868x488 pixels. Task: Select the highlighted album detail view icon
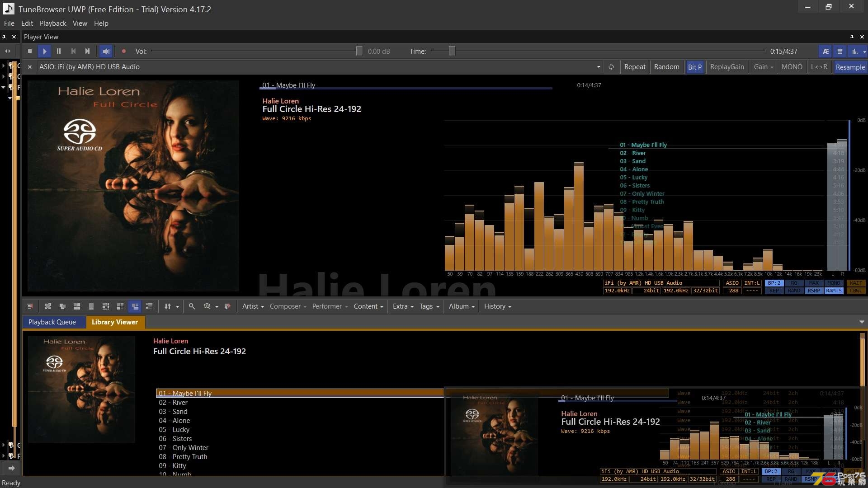point(135,306)
